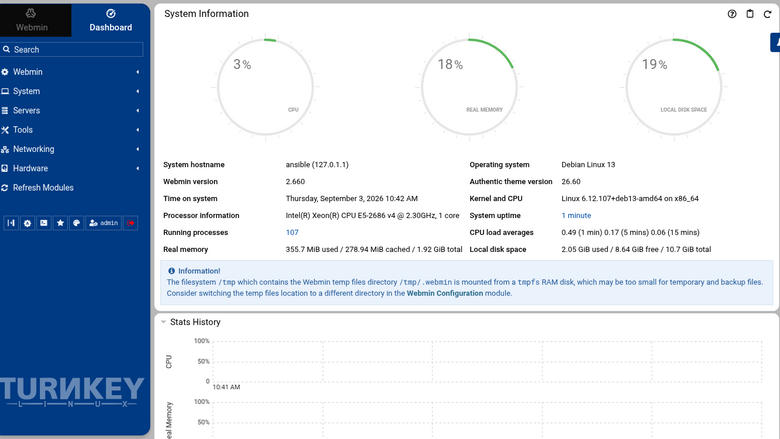Viewport: 780px width, 439px height.
Task: Click the Linux 6.12.107 kernel value
Action: click(x=630, y=198)
